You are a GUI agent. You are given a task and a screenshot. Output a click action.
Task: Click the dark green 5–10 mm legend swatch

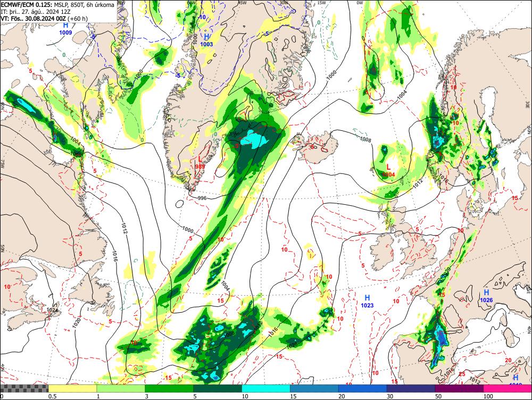[218, 388]
